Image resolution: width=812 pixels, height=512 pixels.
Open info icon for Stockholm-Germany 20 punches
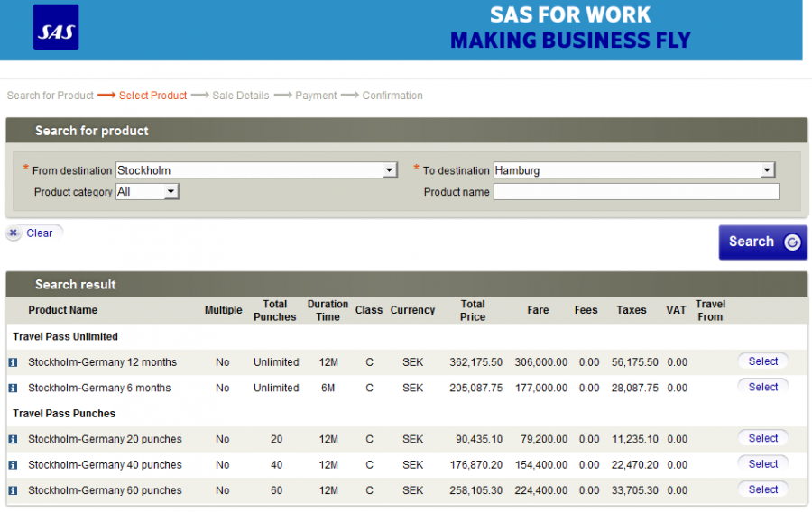tap(13, 440)
